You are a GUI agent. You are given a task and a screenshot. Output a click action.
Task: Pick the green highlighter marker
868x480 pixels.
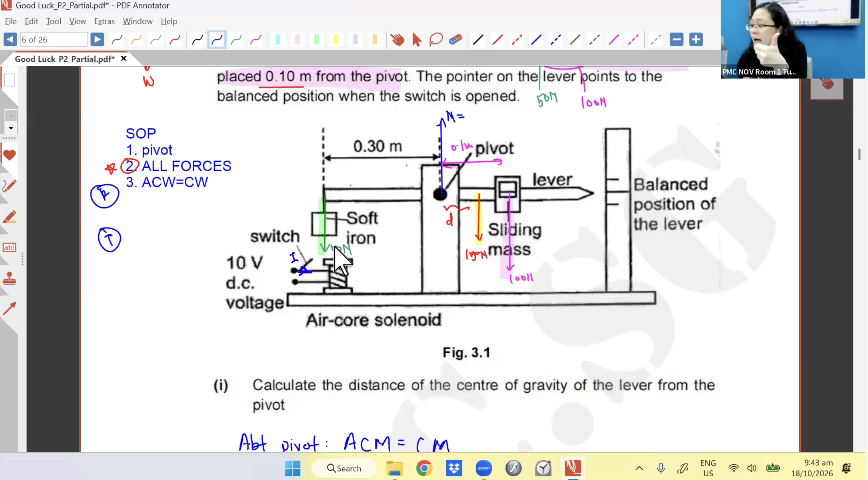pyautogui.click(x=317, y=39)
